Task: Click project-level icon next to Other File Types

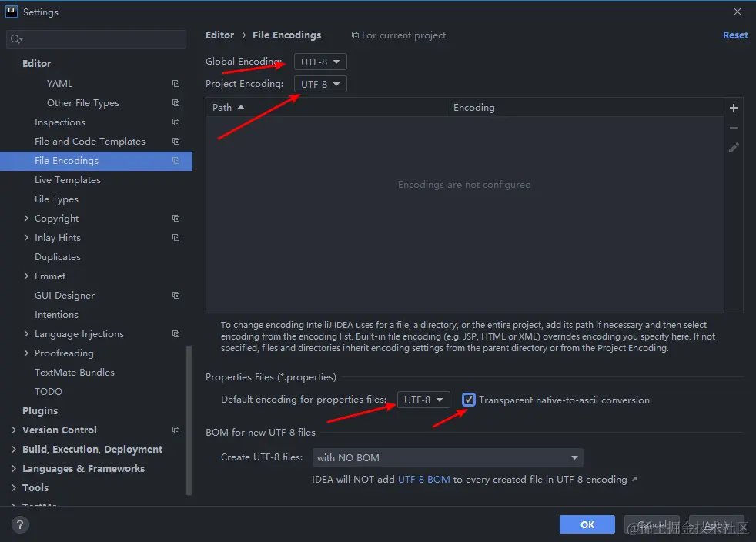Action: pyautogui.click(x=176, y=102)
